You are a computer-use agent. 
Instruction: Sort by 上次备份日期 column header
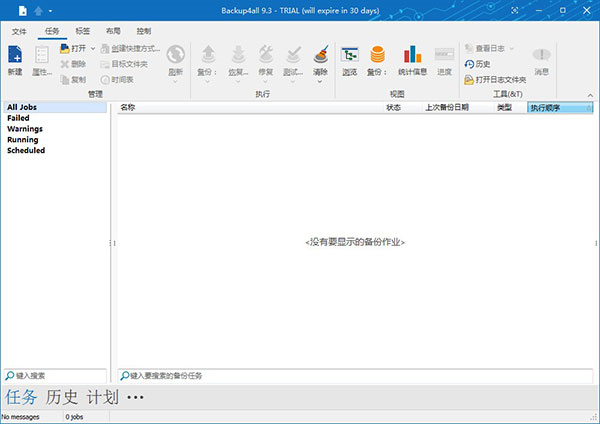[457, 108]
